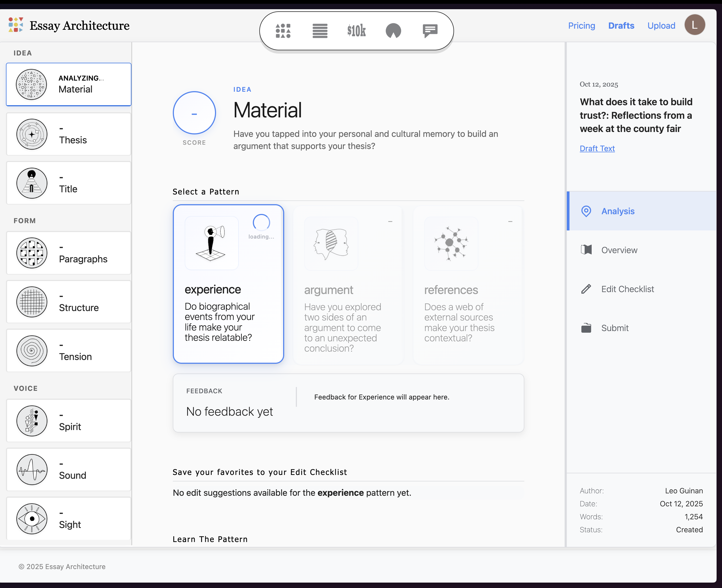Click the Material score circle
Viewport: 722px width, 588px height.
pos(194,113)
